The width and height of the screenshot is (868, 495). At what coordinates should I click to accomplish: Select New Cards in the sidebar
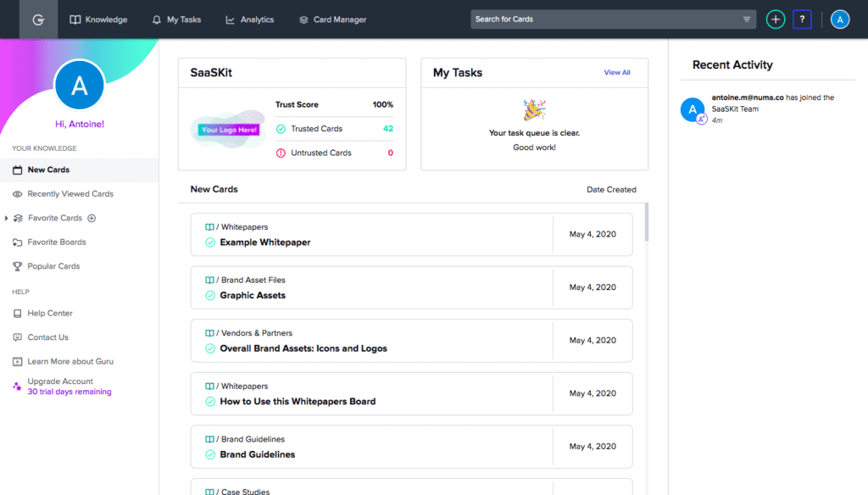[x=79, y=170]
